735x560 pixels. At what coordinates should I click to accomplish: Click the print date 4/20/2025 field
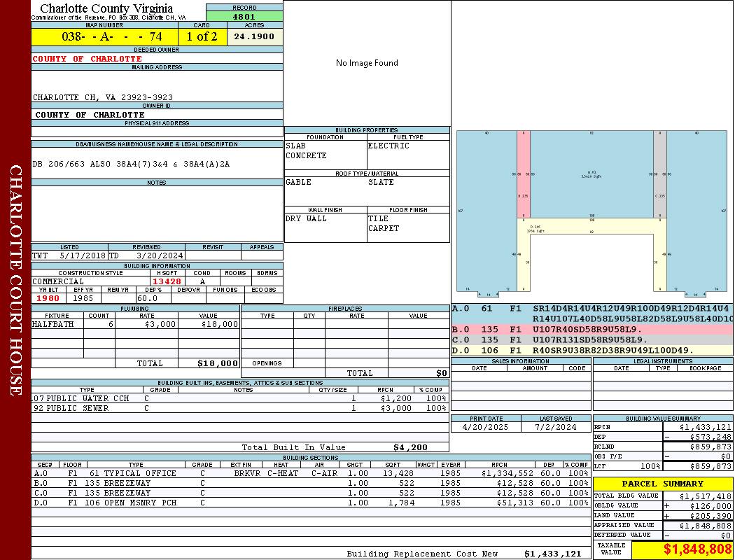[486, 426]
